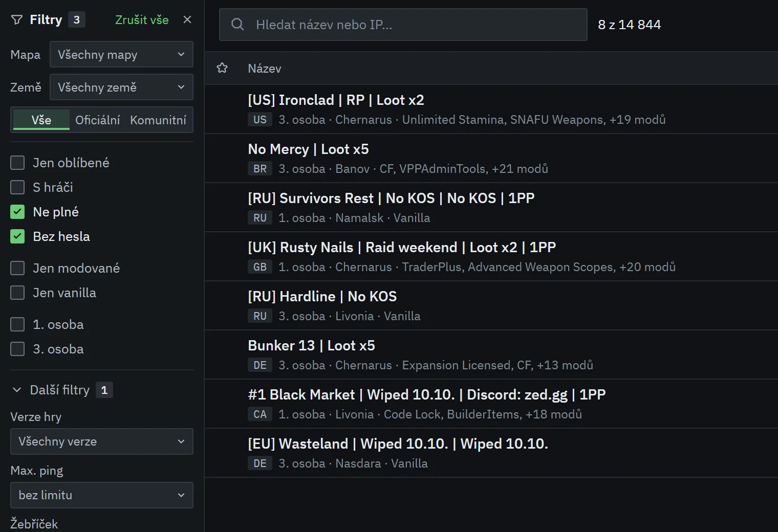Disable the 'Bez hesla' checkbox
778x532 pixels.
pyautogui.click(x=17, y=236)
